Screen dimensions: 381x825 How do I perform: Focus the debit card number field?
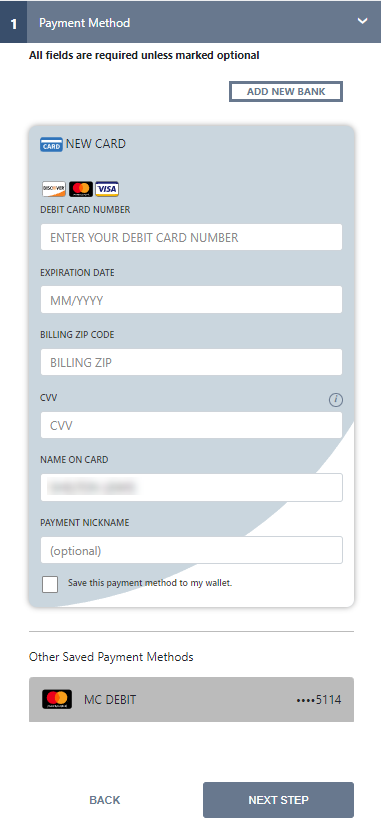[192, 237]
